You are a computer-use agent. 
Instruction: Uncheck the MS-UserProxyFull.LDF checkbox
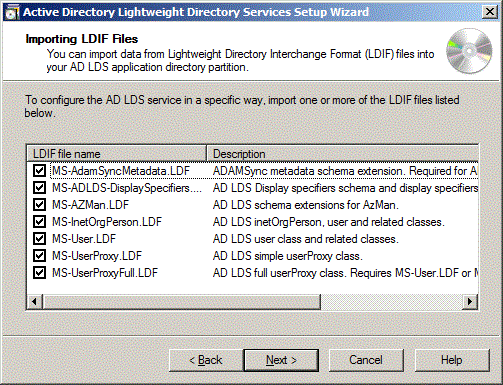[x=39, y=273]
